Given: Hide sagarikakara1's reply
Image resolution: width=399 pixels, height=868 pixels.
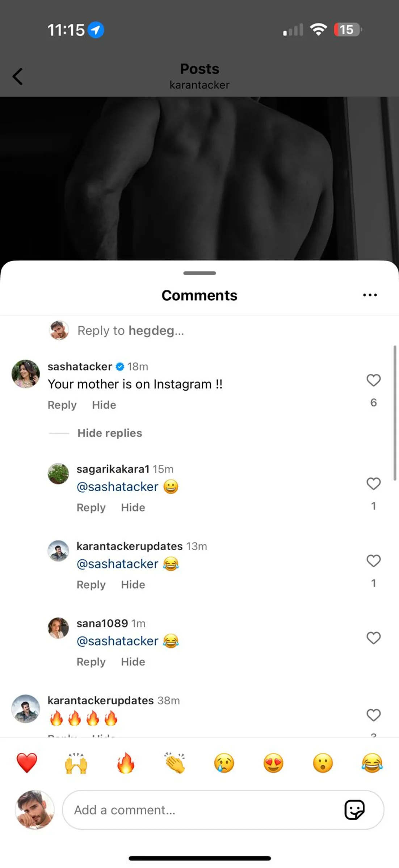Looking at the screenshot, I should pos(133,508).
